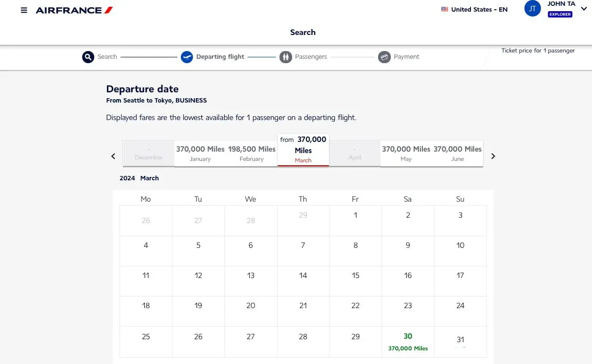Click the Search step magnifier icon

click(88, 57)
